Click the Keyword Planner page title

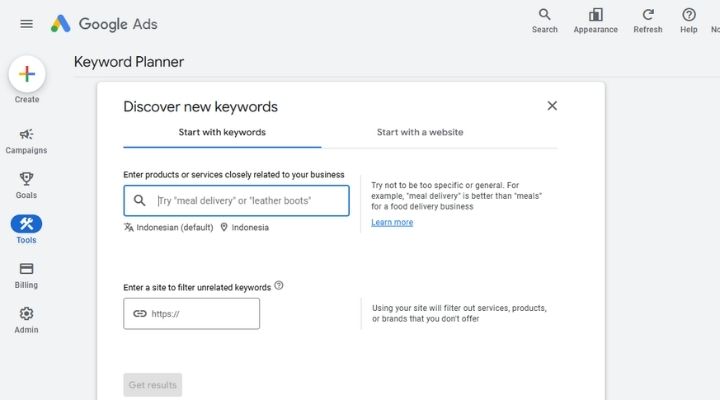[x=129, y=62]
